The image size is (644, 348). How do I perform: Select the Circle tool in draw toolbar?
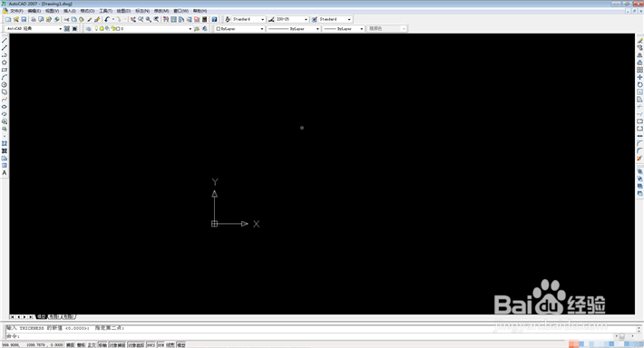(5, 85)
